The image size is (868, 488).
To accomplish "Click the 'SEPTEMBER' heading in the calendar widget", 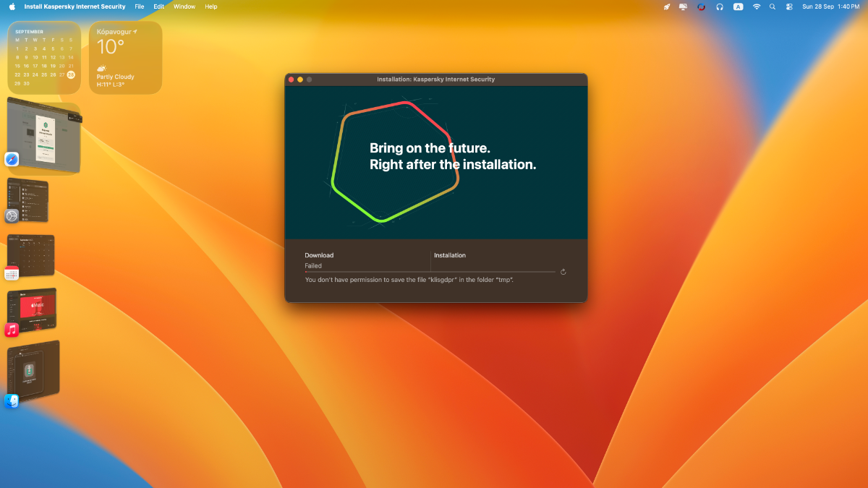I will tap(29, 32).
